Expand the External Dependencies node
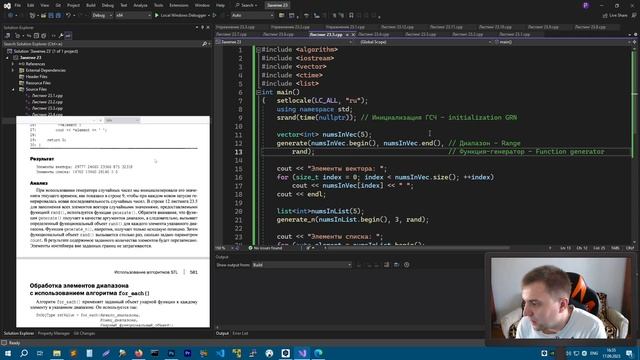This screenshot has width=640, height=360. [x=13, y=70]
